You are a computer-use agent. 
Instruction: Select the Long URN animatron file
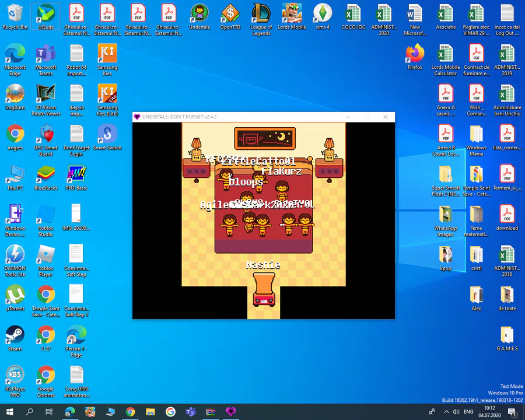pos(76,381)
